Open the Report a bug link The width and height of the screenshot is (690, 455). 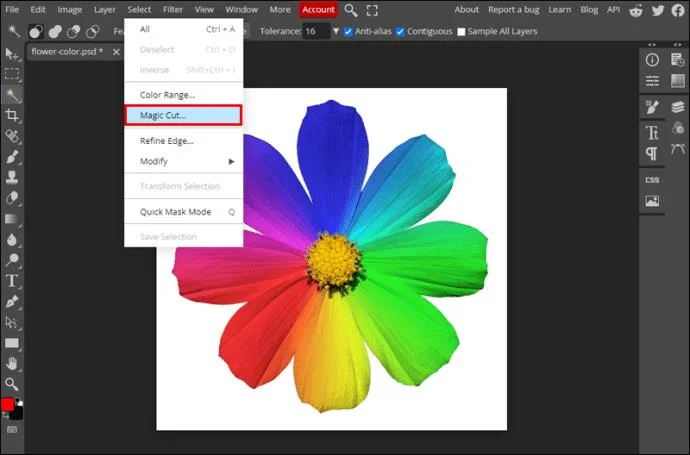tap(514, 9)
